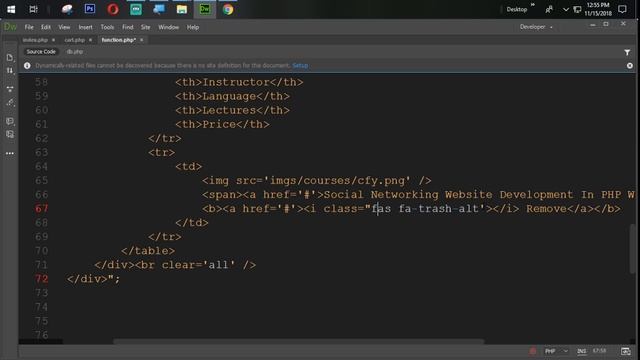Open the Window menu
This screenshot has height=360, width=640.
click(x=169, y=27)
